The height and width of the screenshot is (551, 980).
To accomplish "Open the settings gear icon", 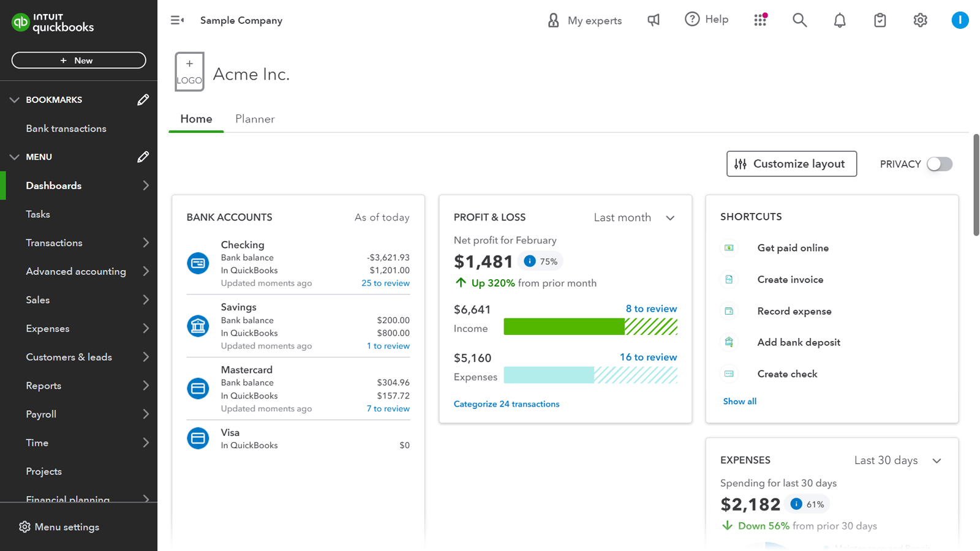I will [x=920, y=20].
